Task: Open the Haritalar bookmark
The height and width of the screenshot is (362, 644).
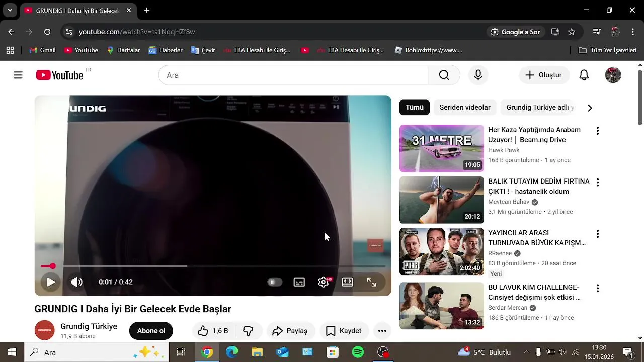Action: [x=123, y=50]
